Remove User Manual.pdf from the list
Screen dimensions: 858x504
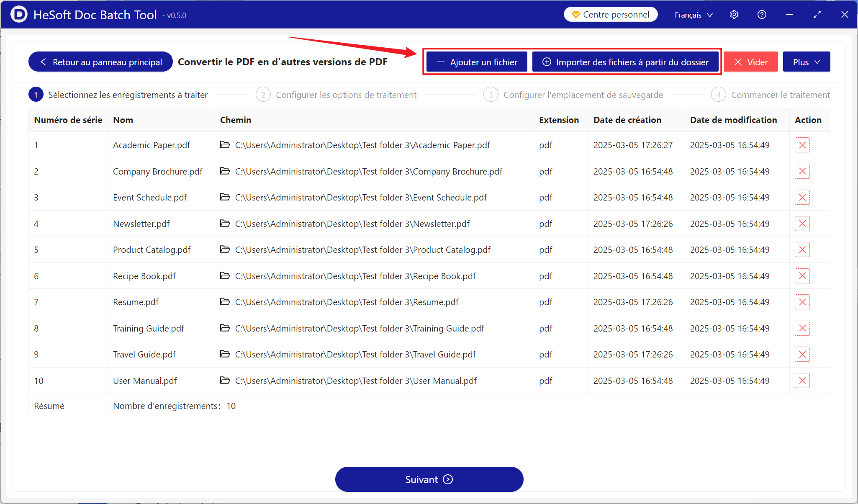tap(802, 381)
